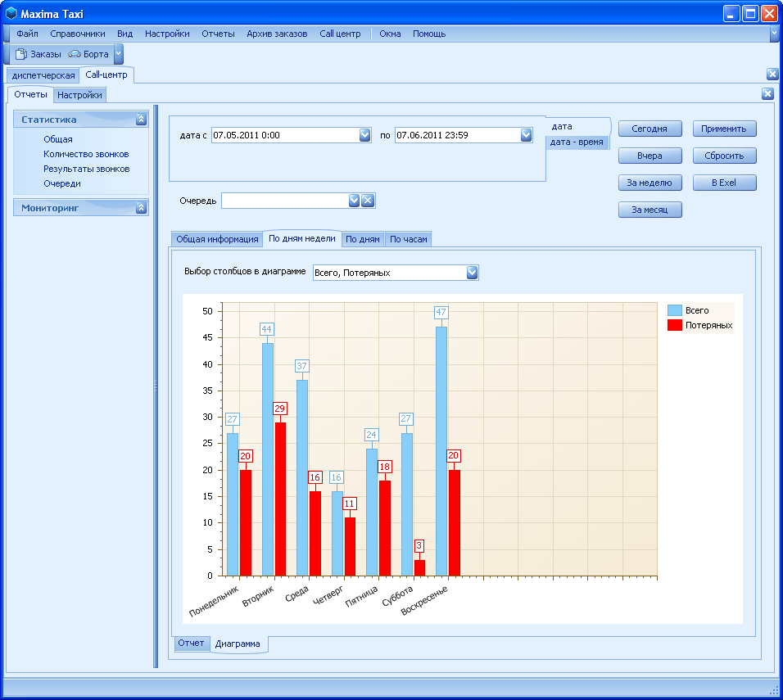
Task: Click Воскресенье blue bar labeled 47
Action: 441,451
